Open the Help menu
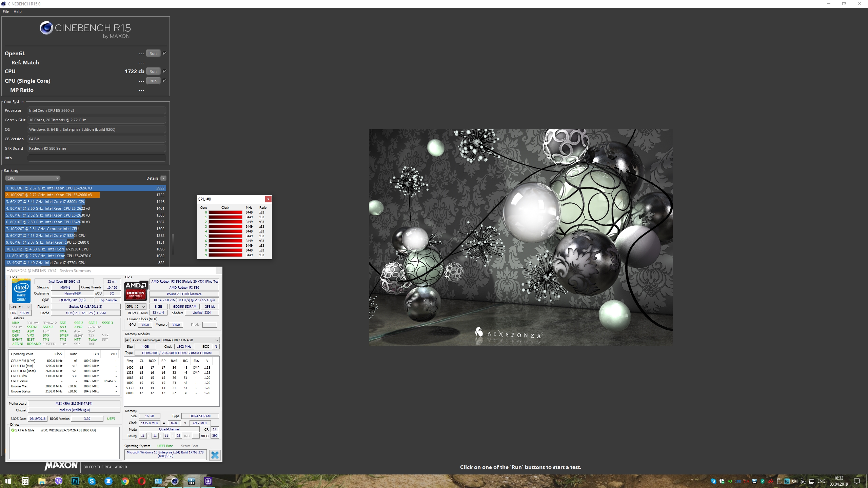The height and width of the screenshot is (488, 868). (x=18, y=12)
